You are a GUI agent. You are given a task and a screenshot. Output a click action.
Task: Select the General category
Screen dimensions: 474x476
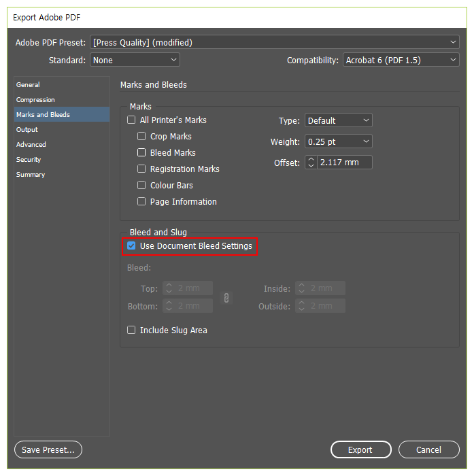[x=62, y=85]
